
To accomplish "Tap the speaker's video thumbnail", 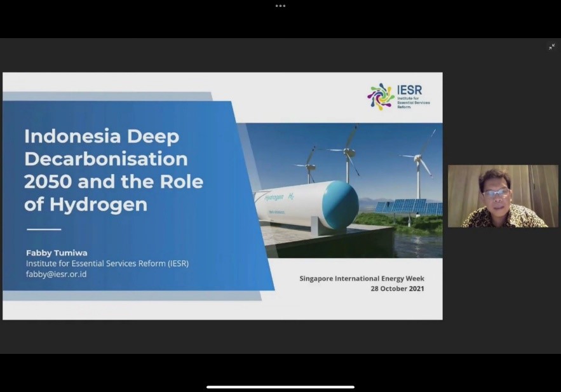I will point(503,196).
